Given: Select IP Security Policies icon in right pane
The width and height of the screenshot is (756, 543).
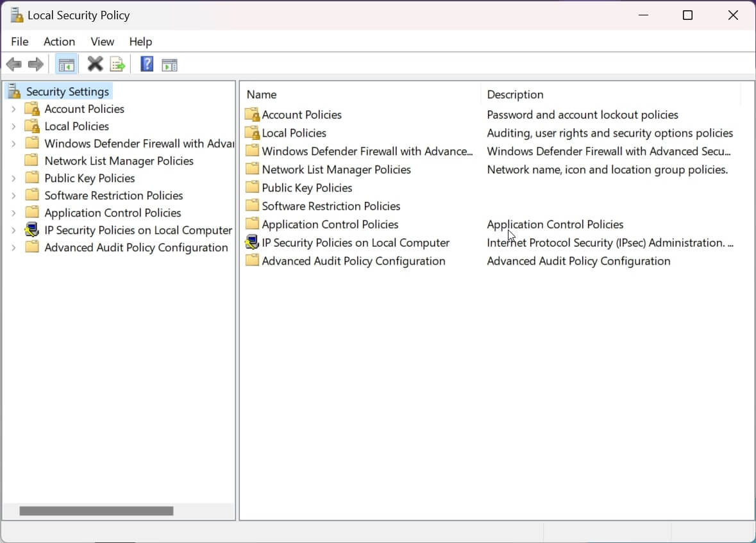Looking at the screenshot, I should (x=252, y=243).
